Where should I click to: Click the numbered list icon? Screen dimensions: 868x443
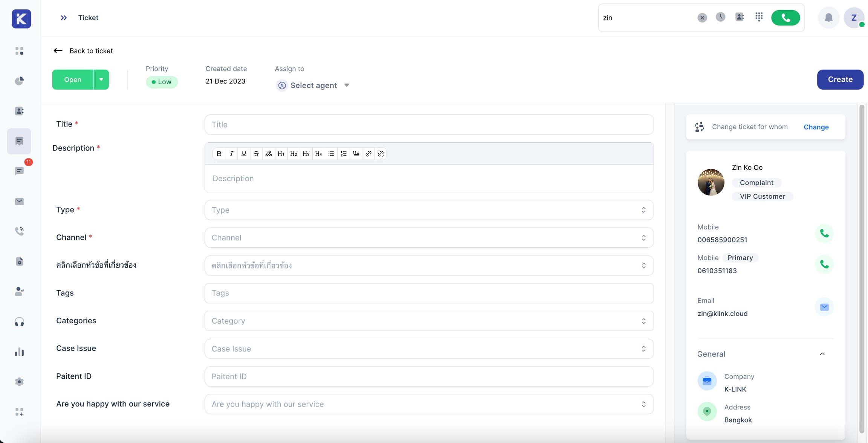[344, 154]
